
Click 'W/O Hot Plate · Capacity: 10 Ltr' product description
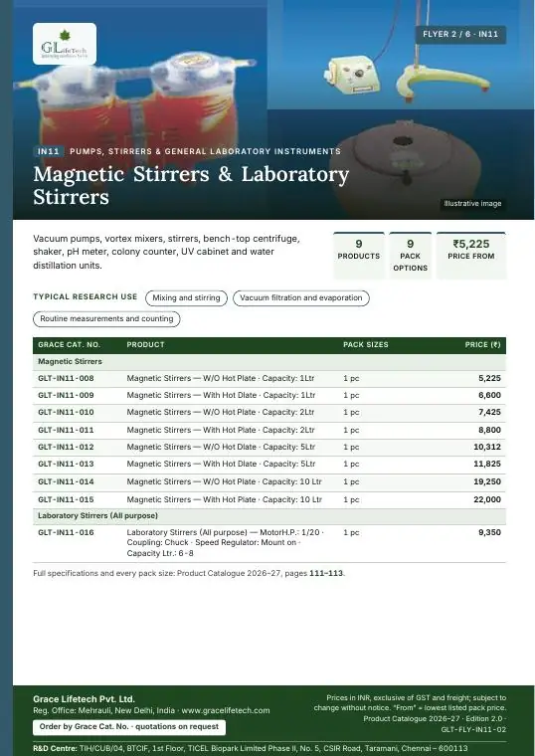coord(224,481)
